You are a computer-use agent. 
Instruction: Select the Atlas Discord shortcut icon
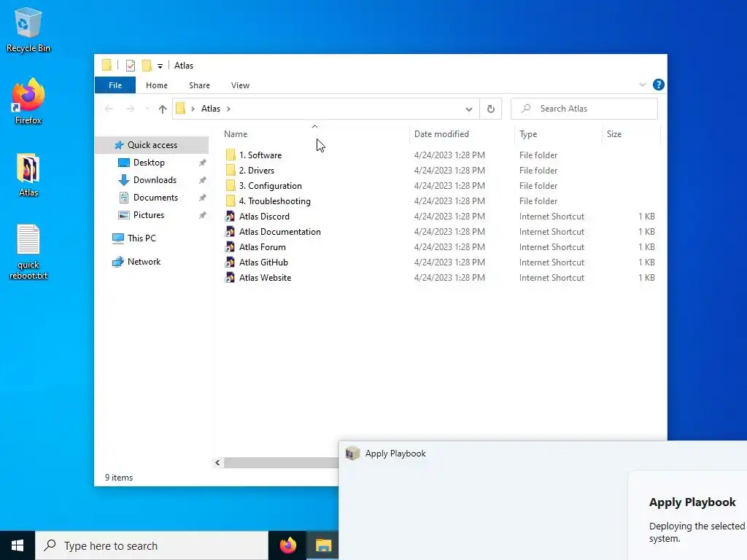point(230,217)
